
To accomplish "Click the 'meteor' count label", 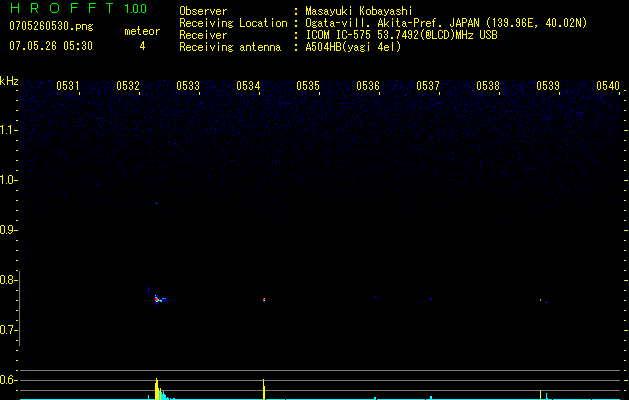I will [142, 31].
